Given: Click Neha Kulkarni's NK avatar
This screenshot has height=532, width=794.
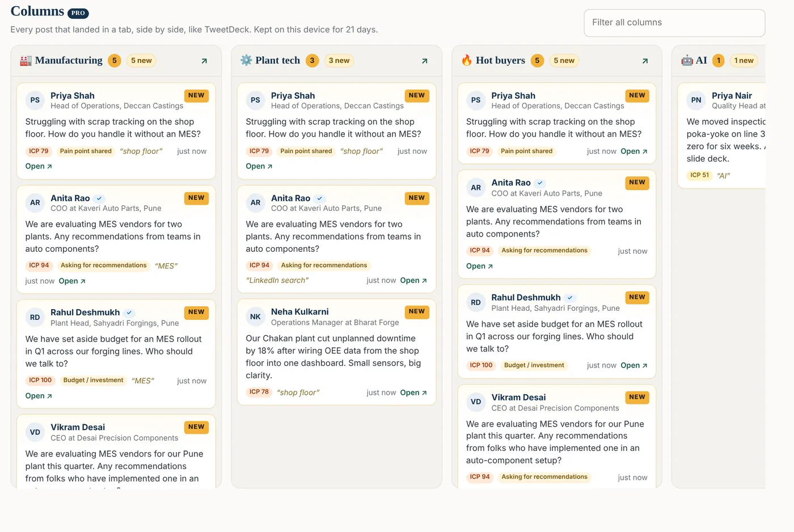Looking at the screenshot, I should pyautogui.click(x=256, y=316).
